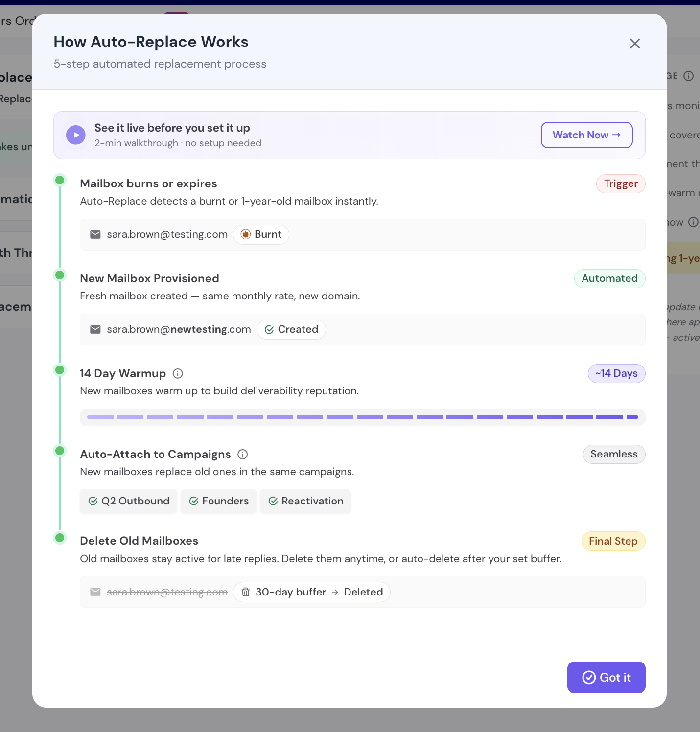The width and height of the screenshot is (700, 732).
Task: Click the green timeline dot for Delete Old Mailboxes
Action: coord(60,538)
